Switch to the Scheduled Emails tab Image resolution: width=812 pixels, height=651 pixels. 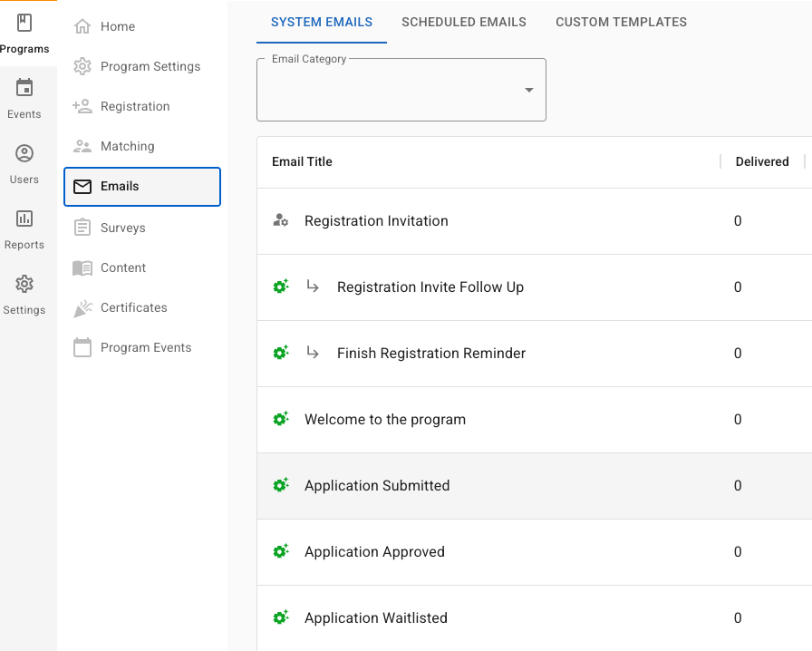coord(464,22)
